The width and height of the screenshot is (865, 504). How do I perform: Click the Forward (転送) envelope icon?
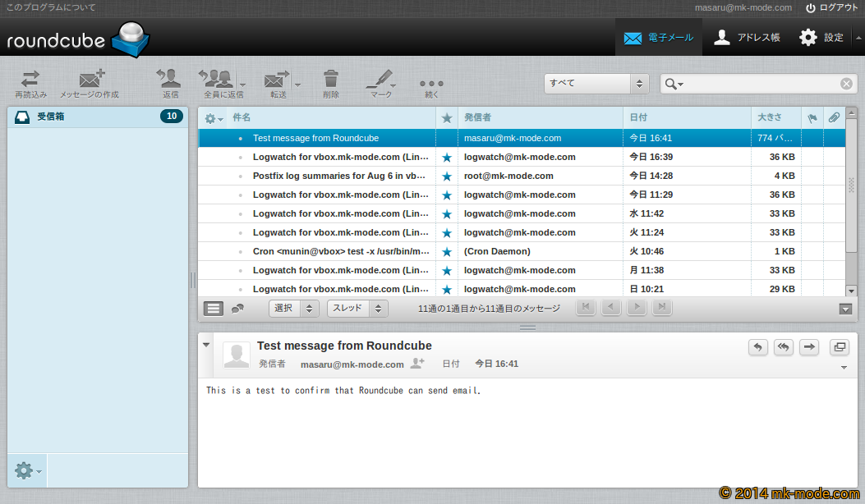point(275,80)
